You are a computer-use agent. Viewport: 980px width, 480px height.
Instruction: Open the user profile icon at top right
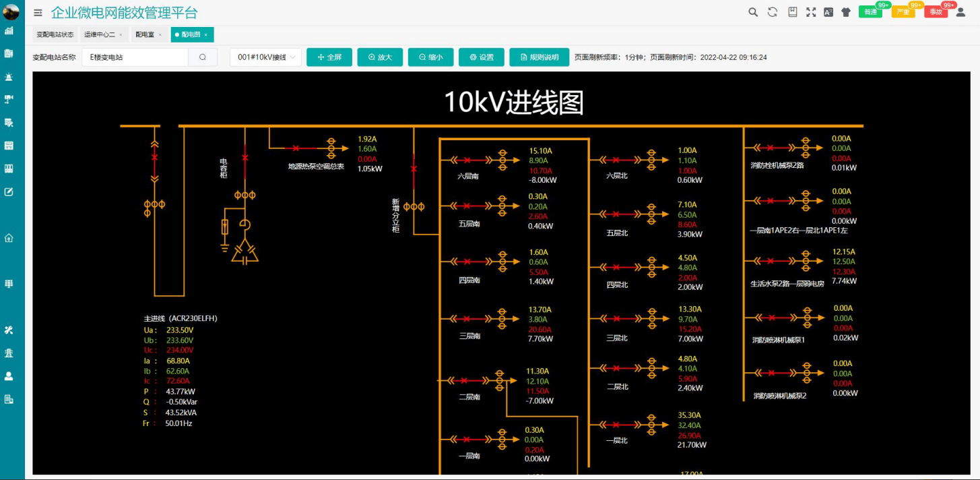(x=961, y=12)
